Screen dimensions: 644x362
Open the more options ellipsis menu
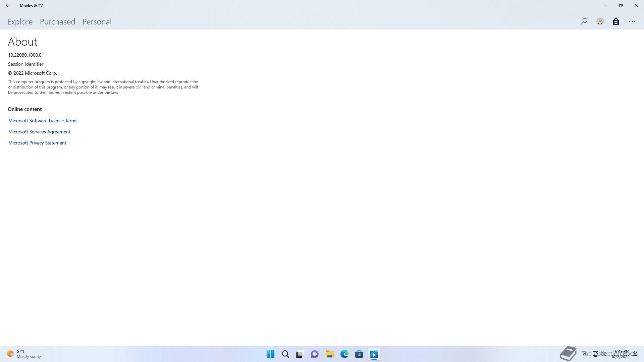pyautogui.click(x=632, y=21)
